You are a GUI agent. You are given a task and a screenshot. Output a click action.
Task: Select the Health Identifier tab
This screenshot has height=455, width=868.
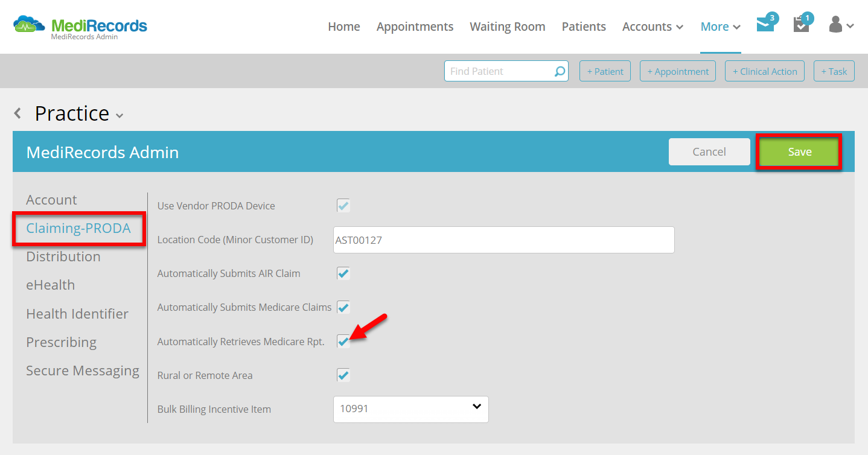tap(77, 314)
